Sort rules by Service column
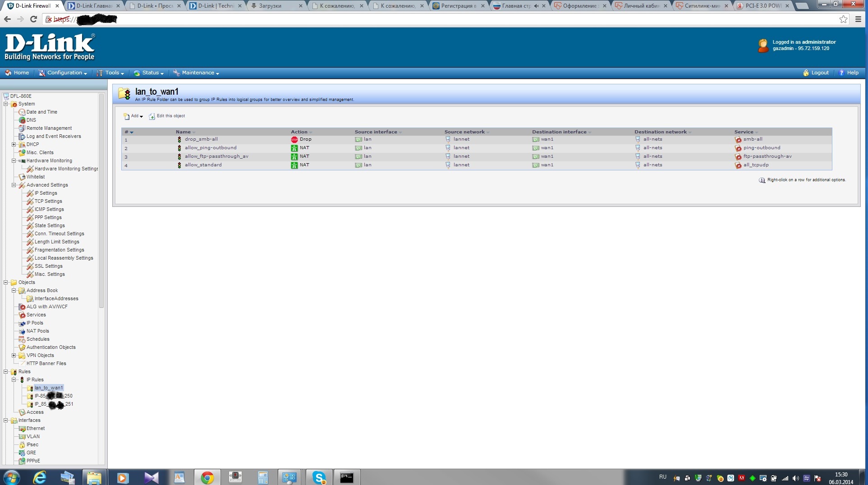The height and width of the screenshot is (485, 868). [x=746, y=132]
